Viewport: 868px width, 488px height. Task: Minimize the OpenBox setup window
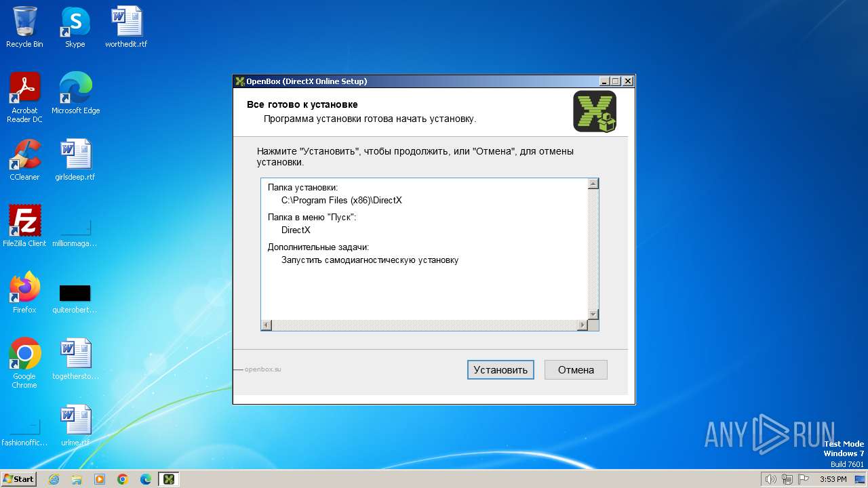coord(605,81)
